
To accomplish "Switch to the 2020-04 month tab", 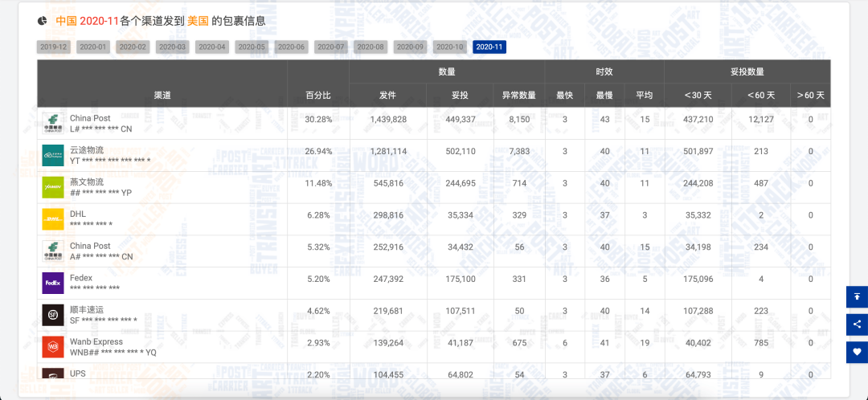I will click(212, 47).
